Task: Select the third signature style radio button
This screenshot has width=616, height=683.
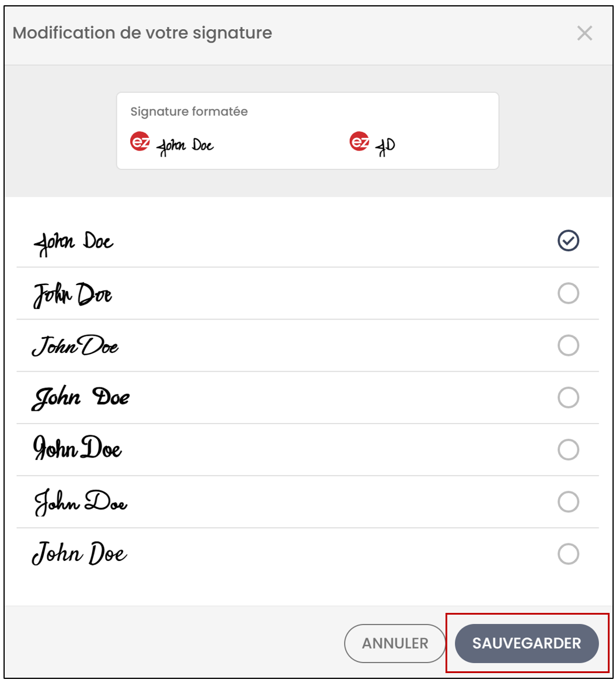Action: 568,345
